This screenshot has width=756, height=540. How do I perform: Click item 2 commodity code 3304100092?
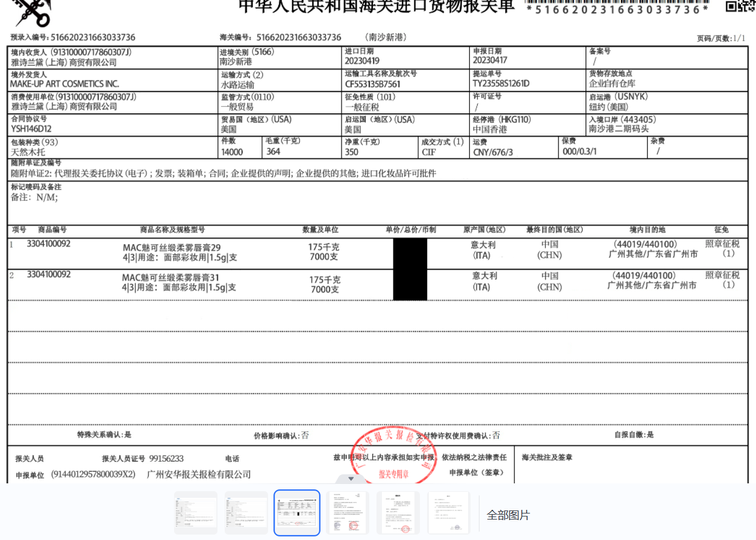point(49,274)
